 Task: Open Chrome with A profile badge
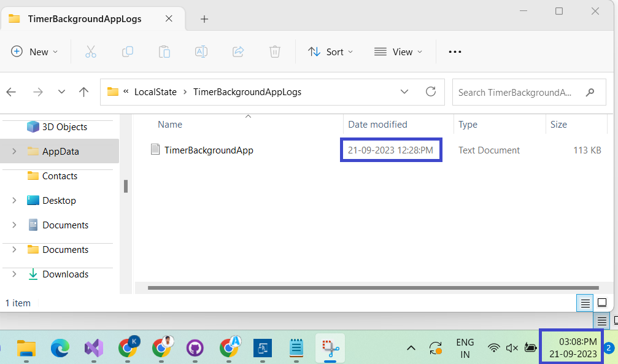(x=230, y=348)
